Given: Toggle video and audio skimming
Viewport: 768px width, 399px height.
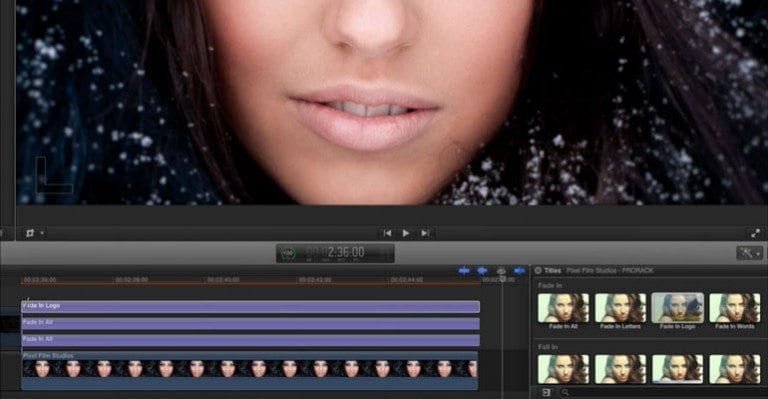Looking at the screenshot, I should tap(464, 271).
